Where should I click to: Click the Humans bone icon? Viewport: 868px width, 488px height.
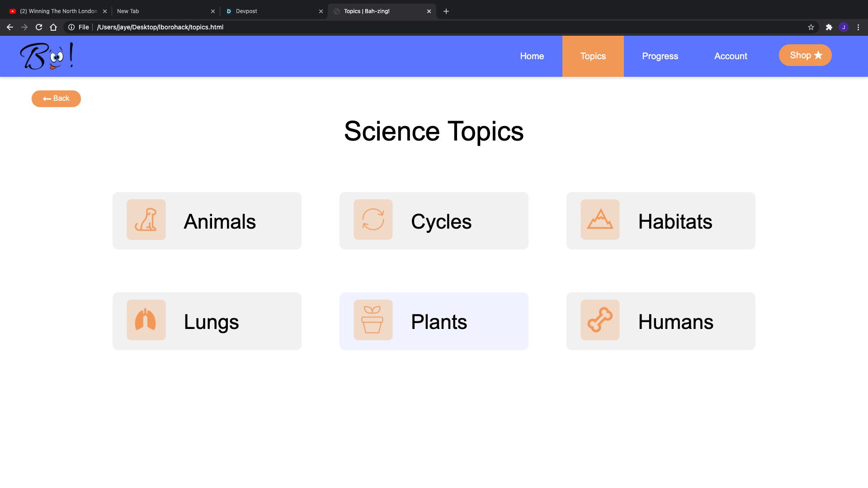(600, 320)
